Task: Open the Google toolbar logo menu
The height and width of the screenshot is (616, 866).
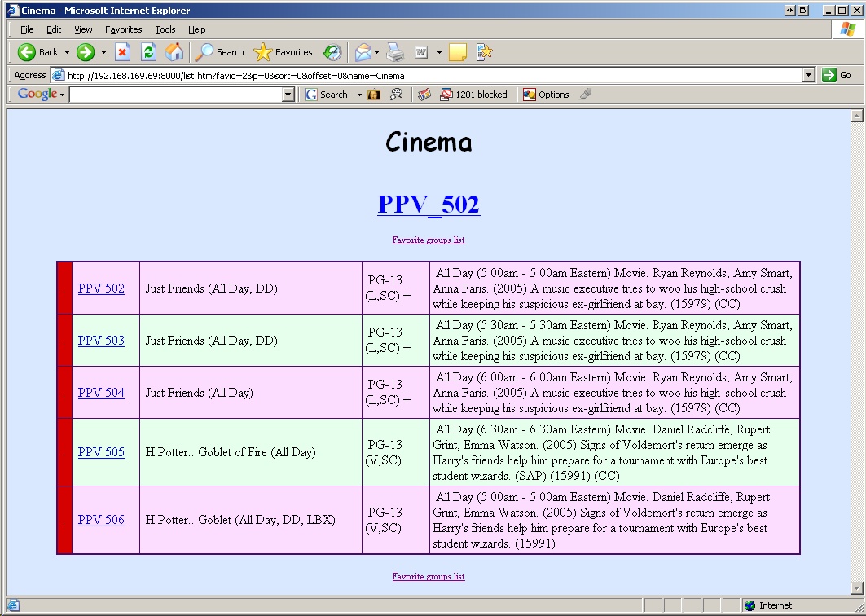Action: pos(41,95)
